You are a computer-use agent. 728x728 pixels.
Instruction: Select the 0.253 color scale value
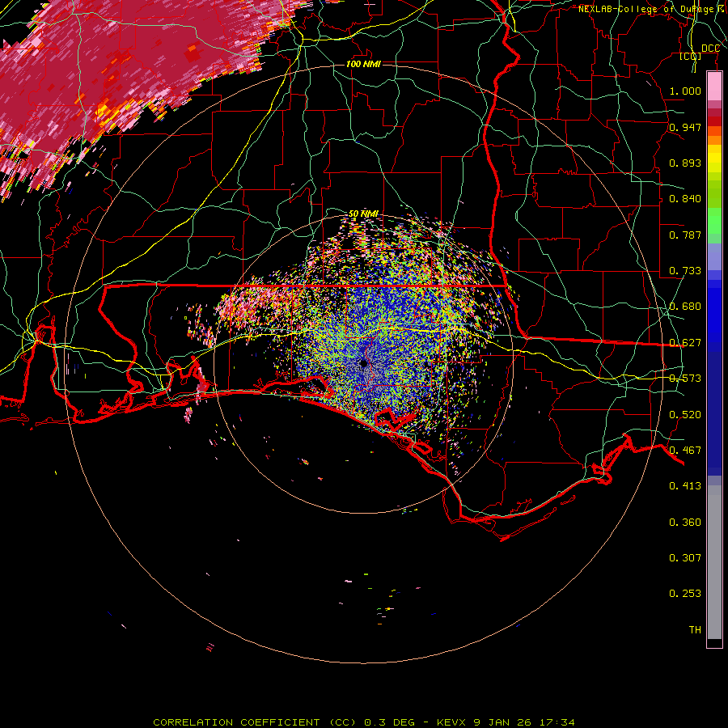pos(685,594)
